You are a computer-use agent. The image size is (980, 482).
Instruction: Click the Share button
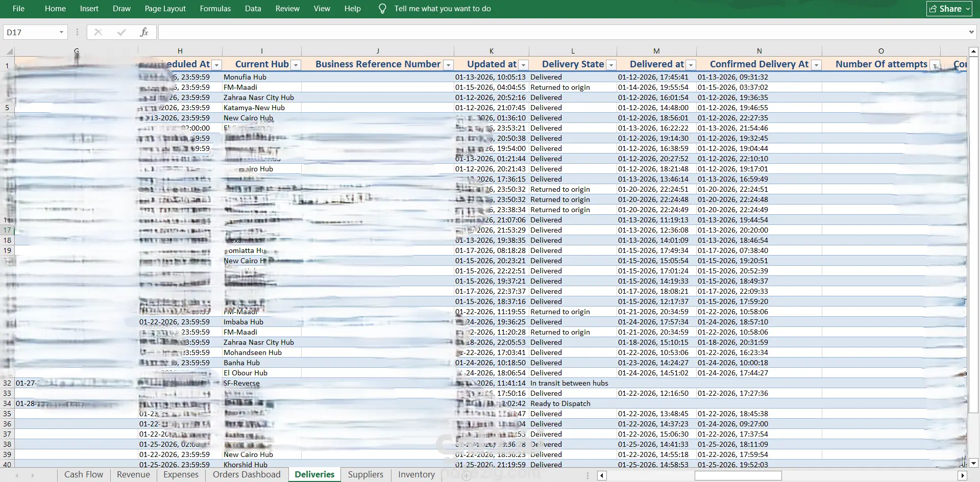(949, 9)
